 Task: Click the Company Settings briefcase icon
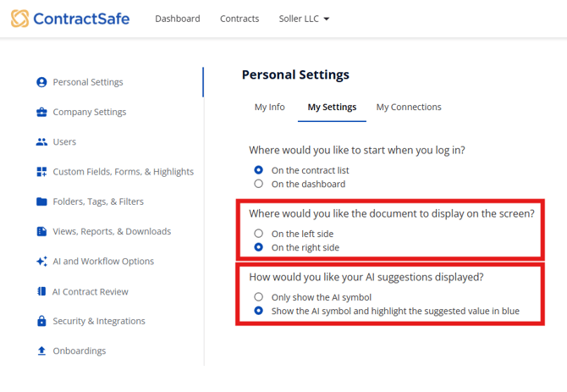[x=41, y=112]
